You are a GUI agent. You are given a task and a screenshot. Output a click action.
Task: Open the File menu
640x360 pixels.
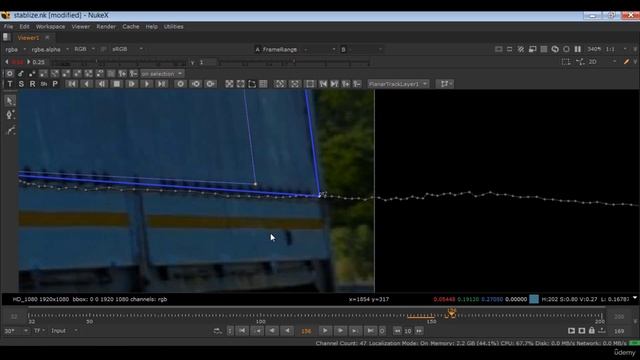9,27
